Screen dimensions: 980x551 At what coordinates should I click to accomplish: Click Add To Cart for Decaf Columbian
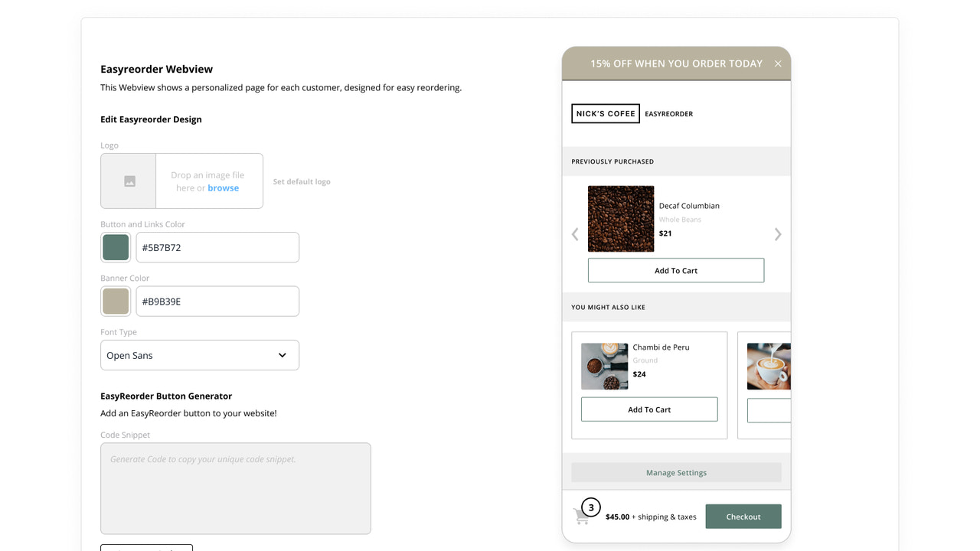coord(675,270)
